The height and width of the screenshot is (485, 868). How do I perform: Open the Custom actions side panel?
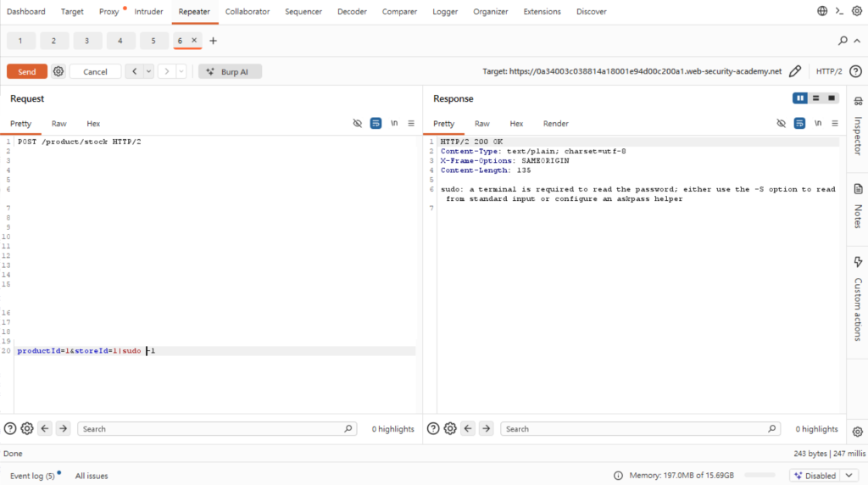point(858,299)
